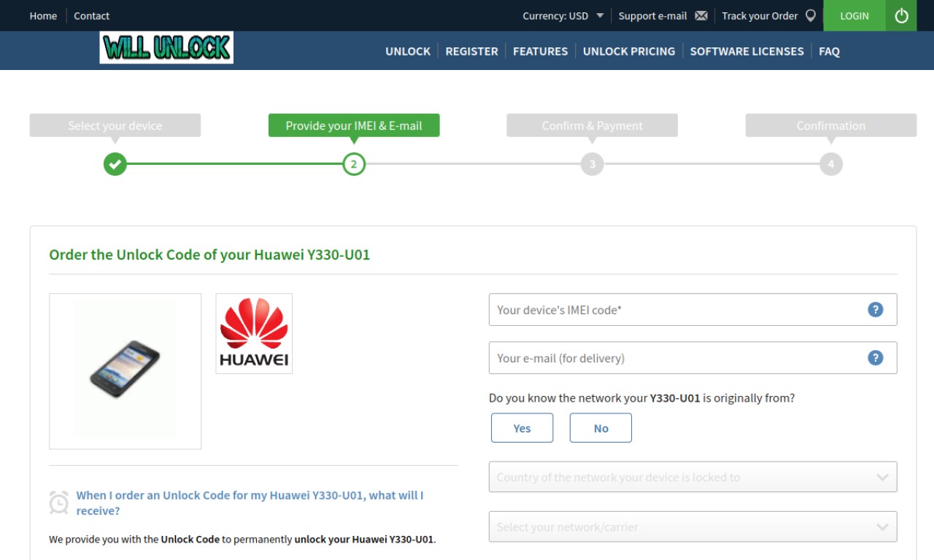934x560 pixels.
Task: Click the step 4 circle marker
Action: [x=830, y=164]
